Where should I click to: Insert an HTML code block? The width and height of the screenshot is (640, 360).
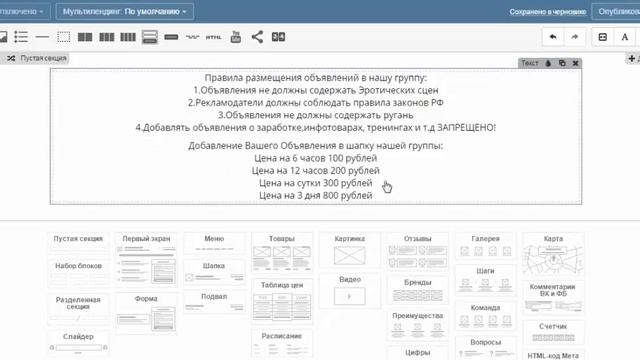(213, 37)
